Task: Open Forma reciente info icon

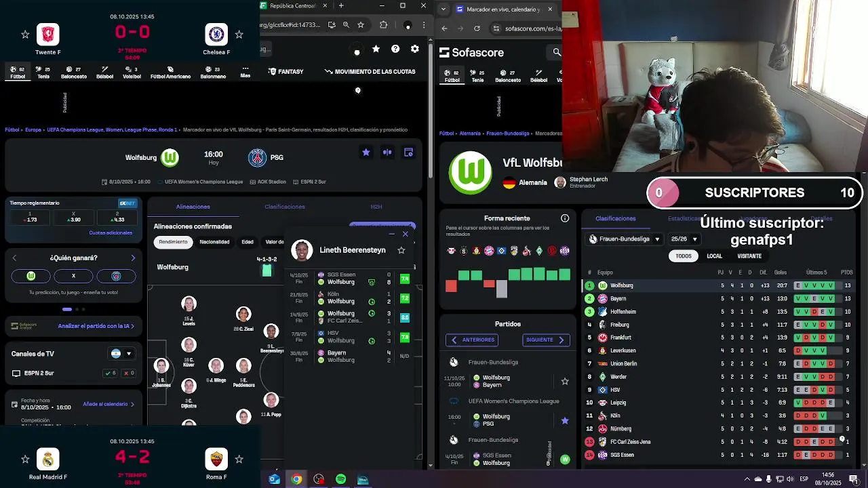Action: 565,218
